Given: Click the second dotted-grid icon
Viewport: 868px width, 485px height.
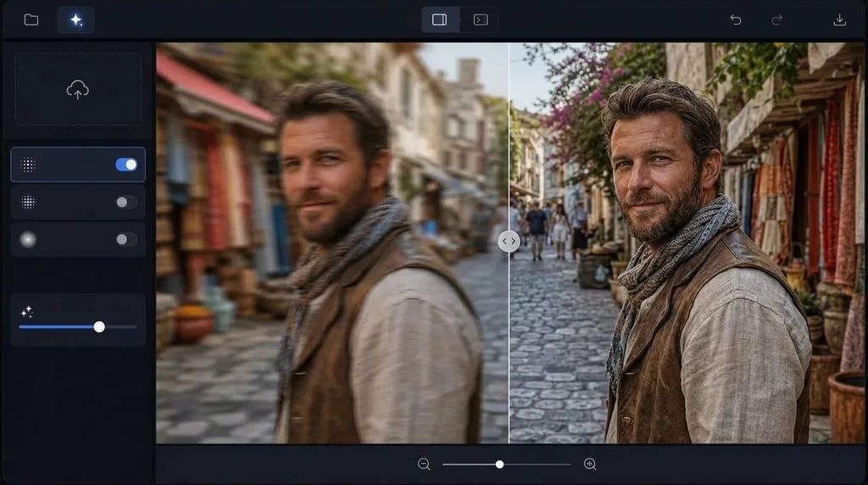Looking at the screenshot, I should (x=28, y=202).
